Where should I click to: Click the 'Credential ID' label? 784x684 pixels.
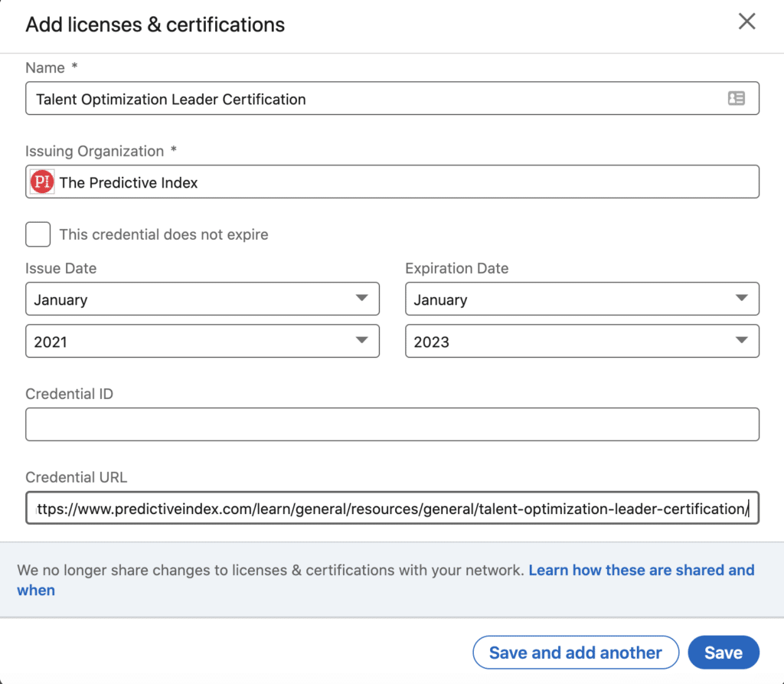70,394
